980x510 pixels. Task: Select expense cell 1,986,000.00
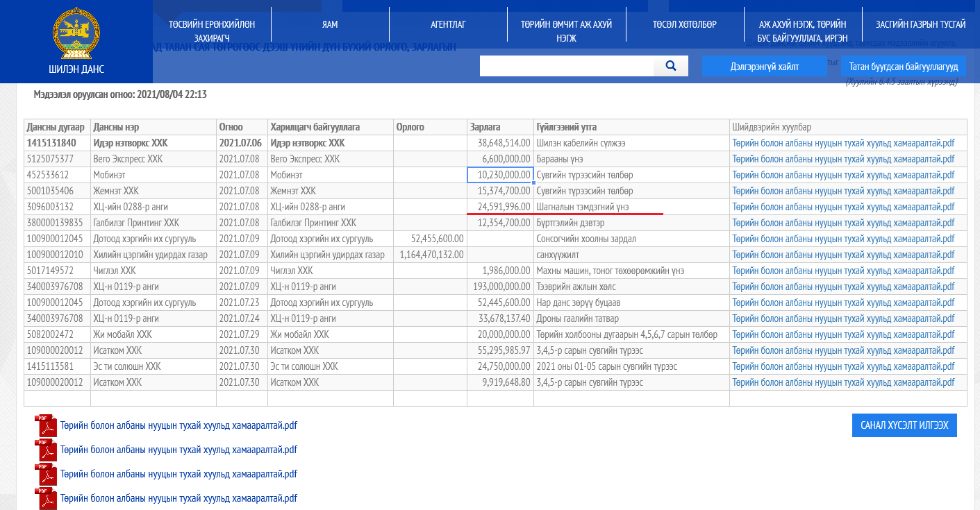pos(500,271)
